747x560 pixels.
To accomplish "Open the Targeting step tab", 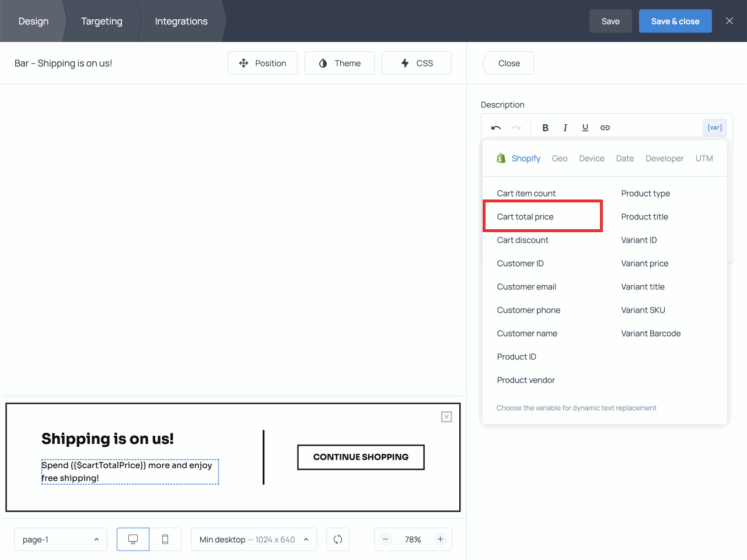I will pos(102,21).
